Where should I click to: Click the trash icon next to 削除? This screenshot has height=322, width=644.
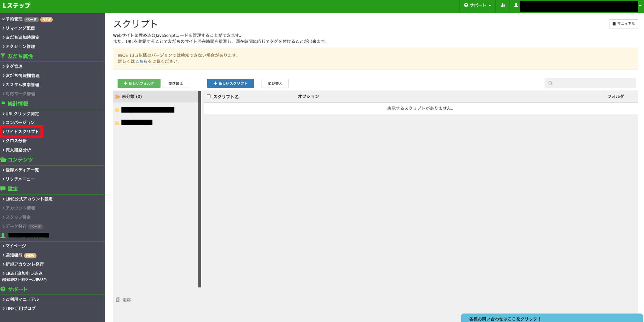click(x=118, y=299)
